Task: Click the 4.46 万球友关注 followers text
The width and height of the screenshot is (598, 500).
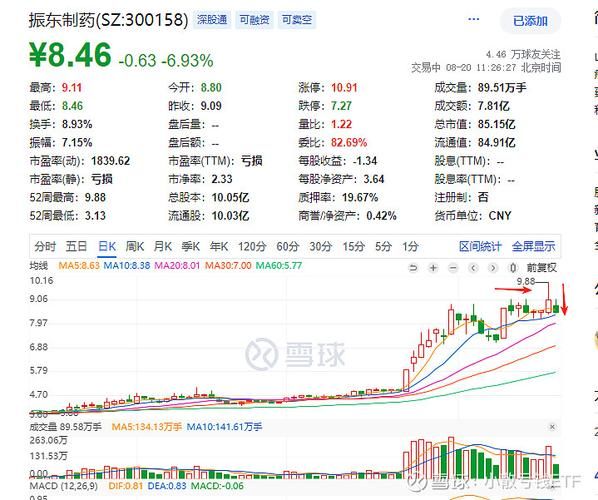Action: pyautogui.click(x=523, y=55)
